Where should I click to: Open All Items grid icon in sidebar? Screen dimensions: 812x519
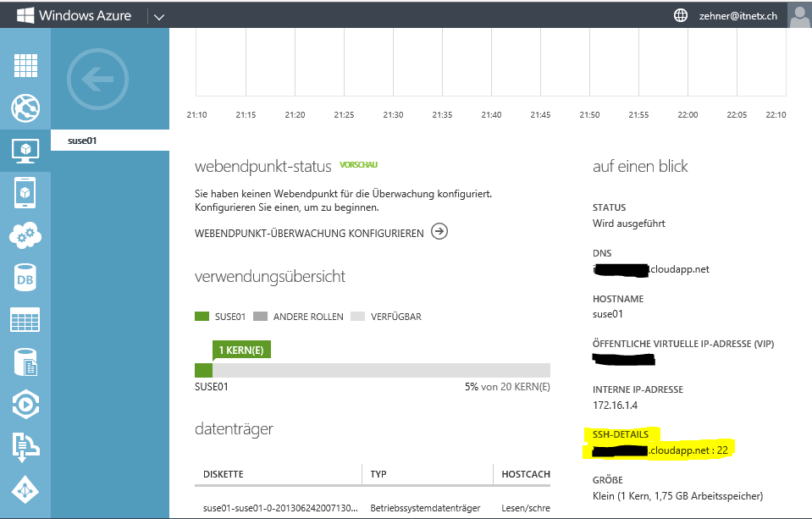pos(25,65)
